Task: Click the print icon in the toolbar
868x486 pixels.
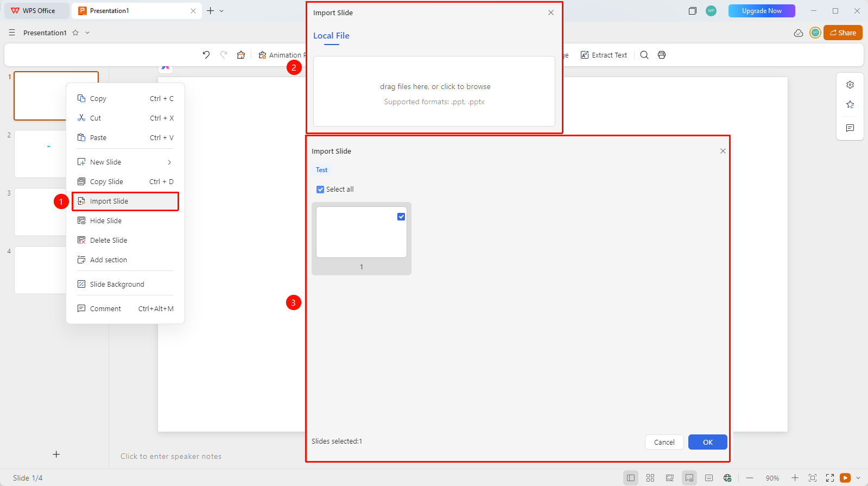Action: tap(662, 55)
